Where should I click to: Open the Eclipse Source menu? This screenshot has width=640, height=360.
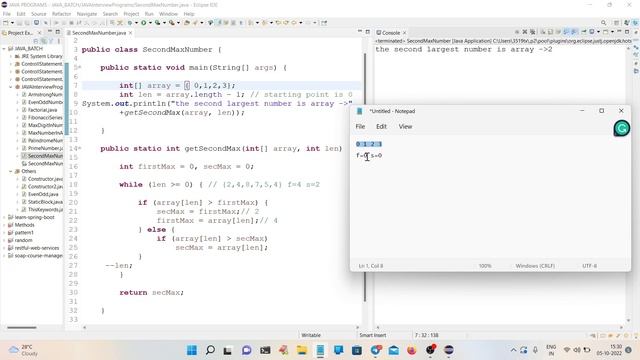pos(39,14)
